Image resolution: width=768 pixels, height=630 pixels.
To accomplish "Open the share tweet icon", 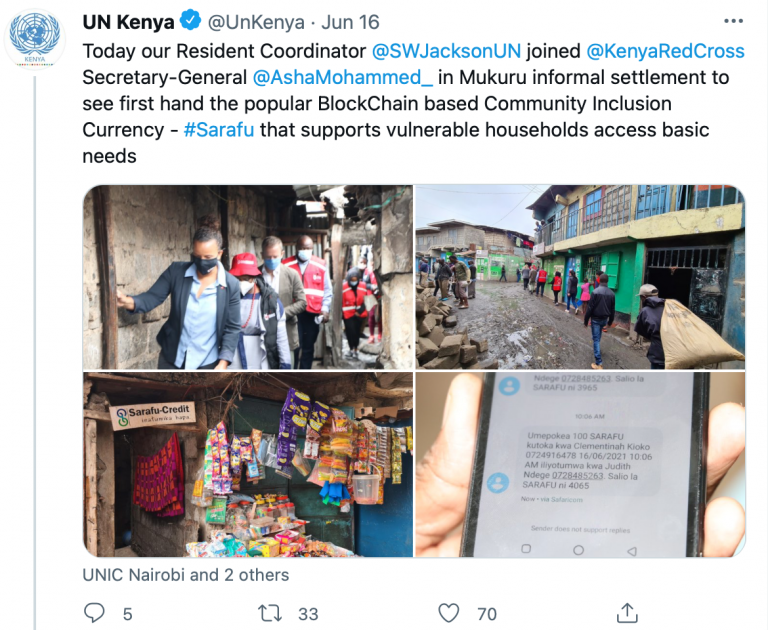I will click(626, 612).
